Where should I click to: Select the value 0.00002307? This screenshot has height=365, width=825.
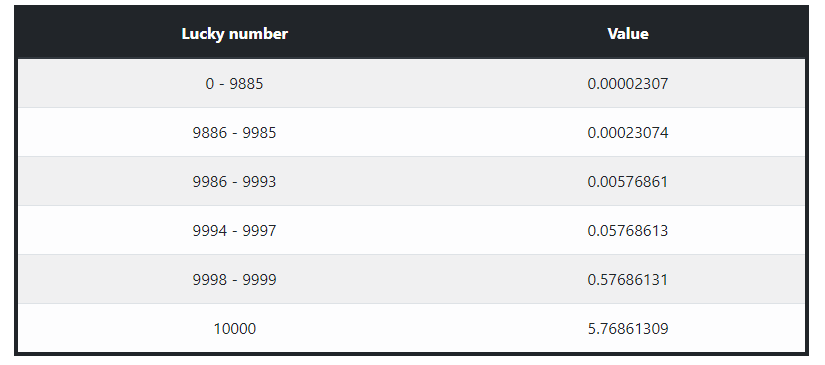(628, 84)
